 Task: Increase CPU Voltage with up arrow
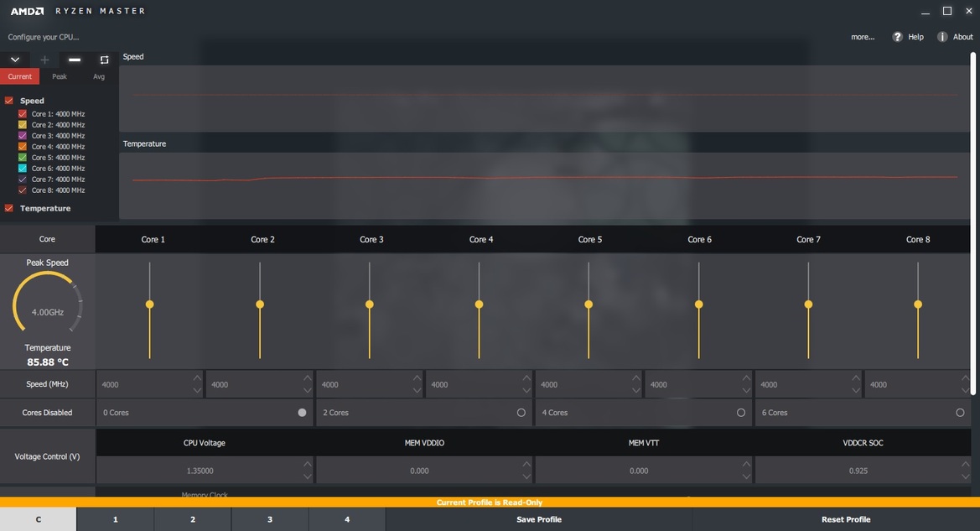tap(307, 464)
